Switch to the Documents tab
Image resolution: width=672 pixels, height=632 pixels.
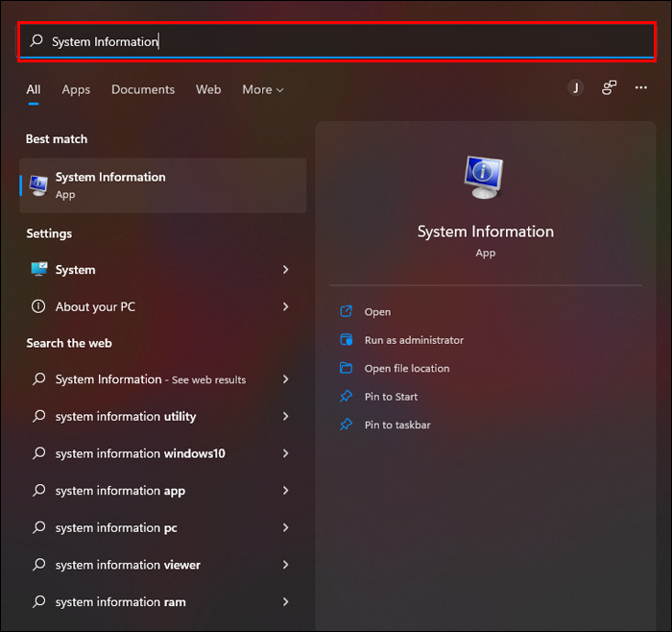coord(143,89)
